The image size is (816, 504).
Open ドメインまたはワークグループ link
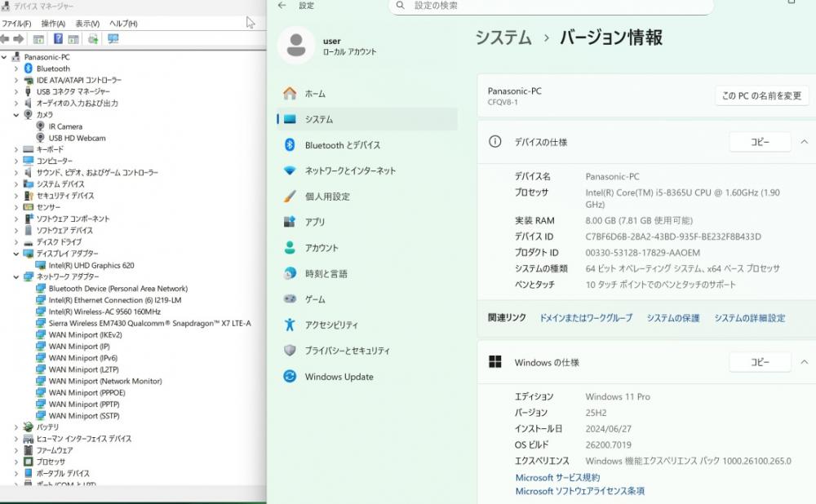(x=586, y=318)
